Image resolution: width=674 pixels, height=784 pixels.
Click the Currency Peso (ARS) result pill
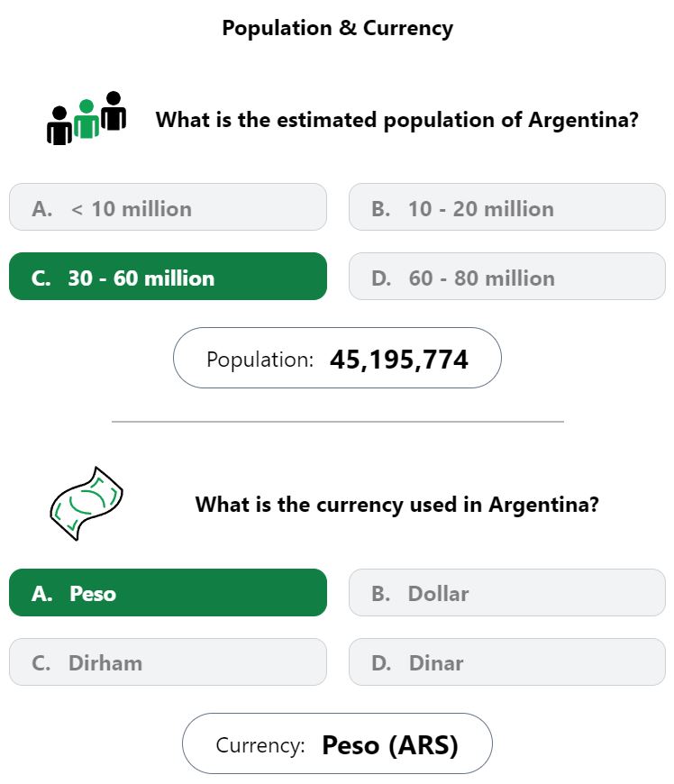click(x=337, y=743)
